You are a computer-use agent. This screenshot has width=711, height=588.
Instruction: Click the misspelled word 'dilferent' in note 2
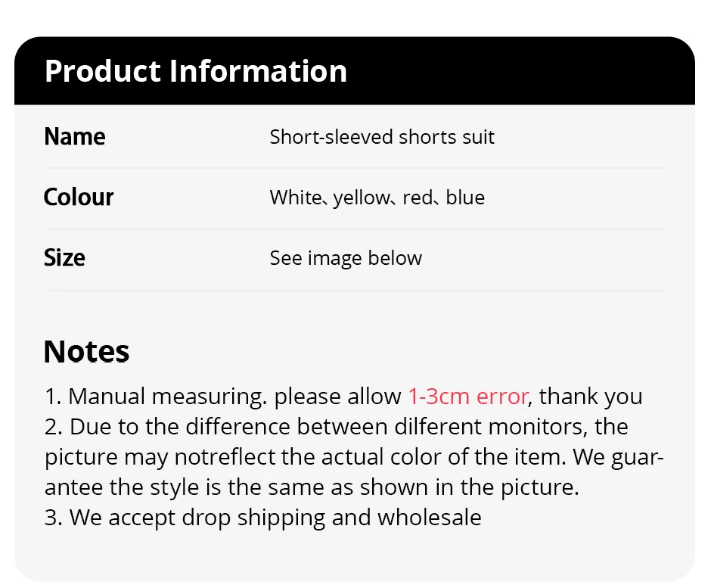coord(436,426)
